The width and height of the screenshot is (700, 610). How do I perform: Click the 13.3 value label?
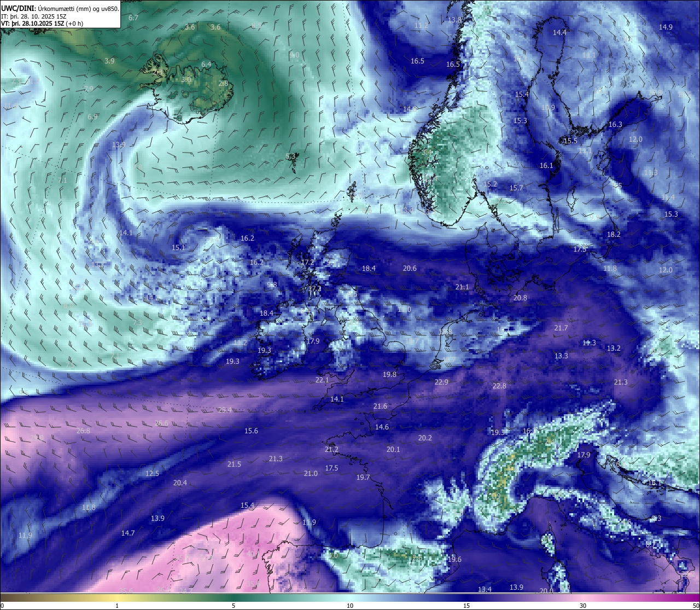tap(561, 356)
